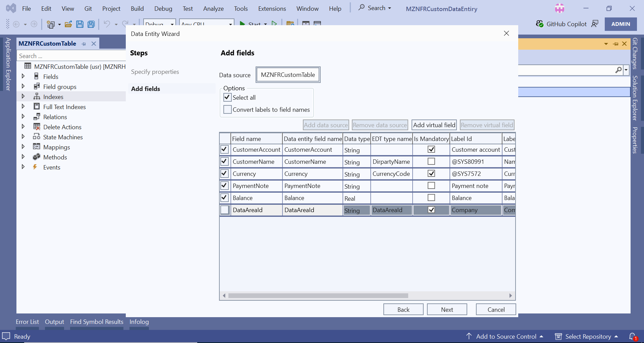Toggle Is Mandatory for Currency row
This screenshot has height=343, width=644.
pos(431,174)
